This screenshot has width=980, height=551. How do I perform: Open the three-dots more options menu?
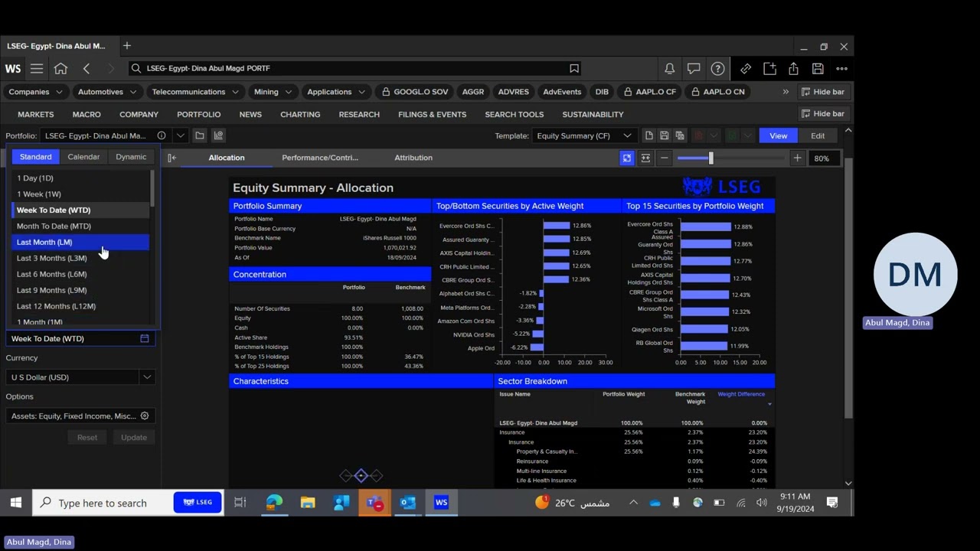point(842,69)
